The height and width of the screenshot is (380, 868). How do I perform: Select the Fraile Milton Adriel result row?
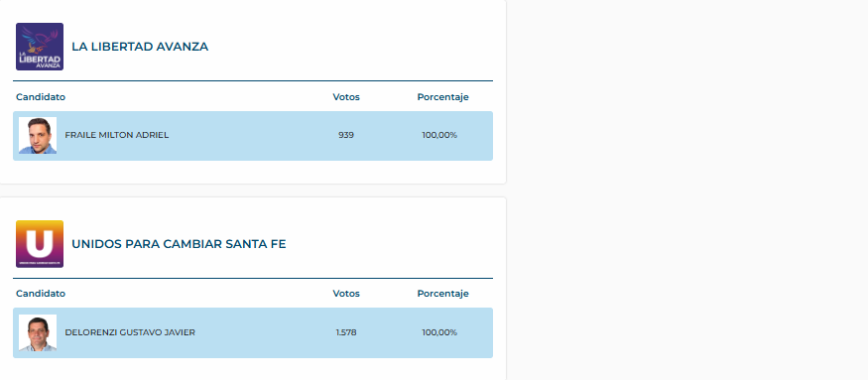pyautogui.click(x=253, y=136)
